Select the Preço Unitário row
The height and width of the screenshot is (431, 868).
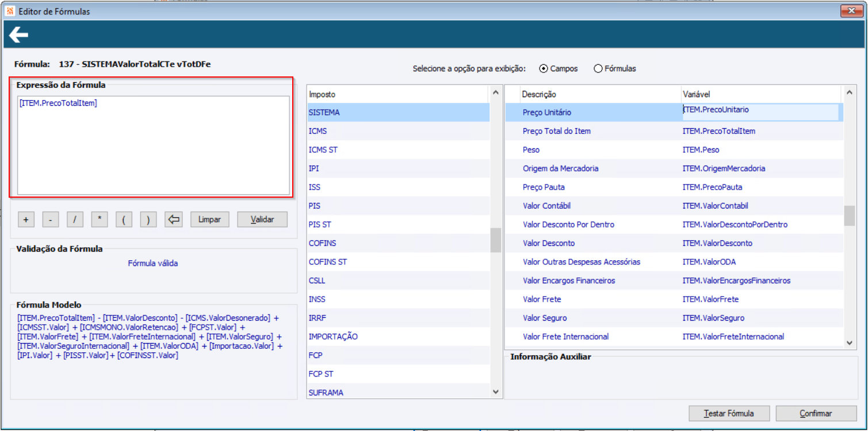tap(673, 113)
